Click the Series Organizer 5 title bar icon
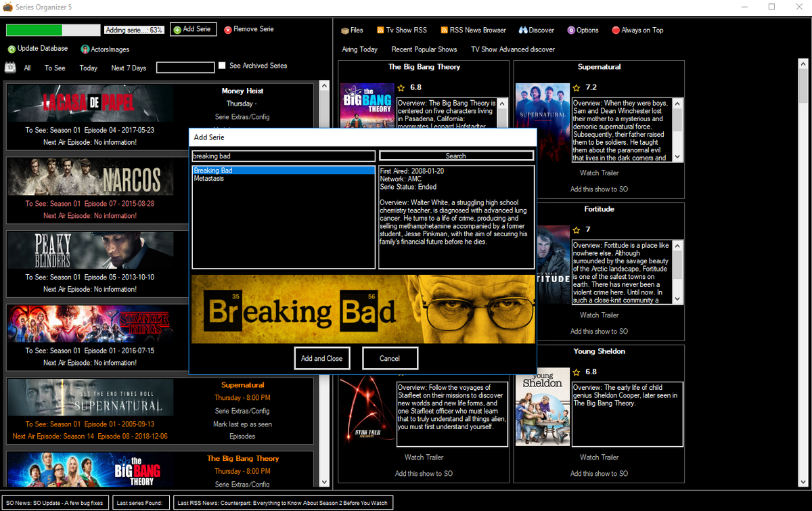 click(x=8, y=7)
